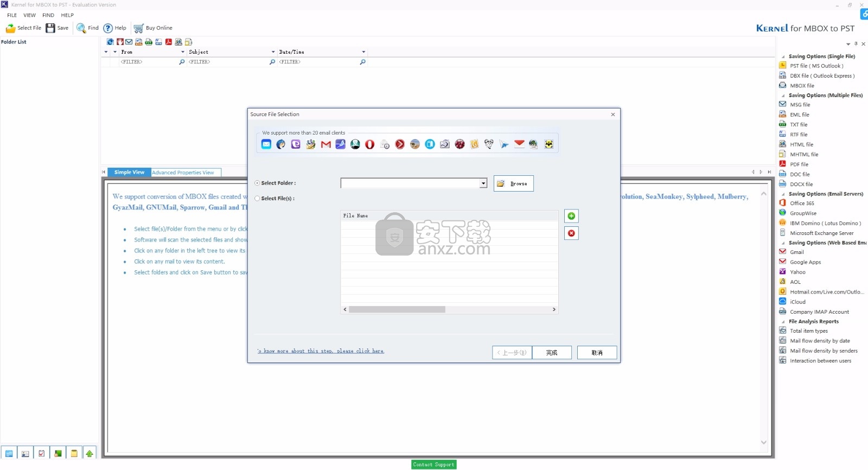Click the From filter input field

pyautogui.click(x=148, y=62)
